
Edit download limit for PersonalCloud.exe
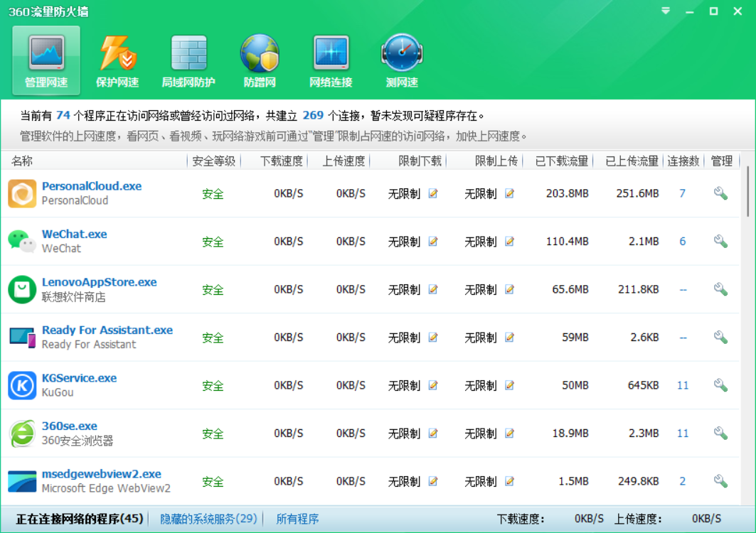[x=433, y=194]
